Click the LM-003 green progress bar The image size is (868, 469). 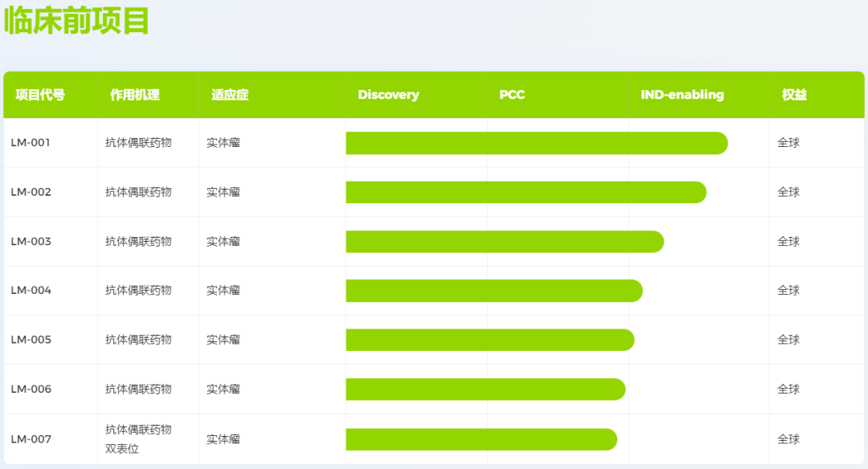click(504, 242)
